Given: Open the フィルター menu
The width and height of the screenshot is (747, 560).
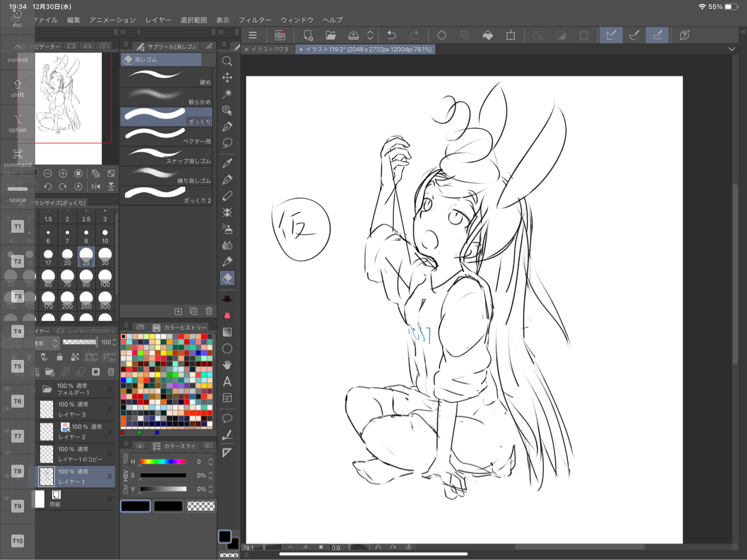Looking at the screenshot, I should [255, 20].
